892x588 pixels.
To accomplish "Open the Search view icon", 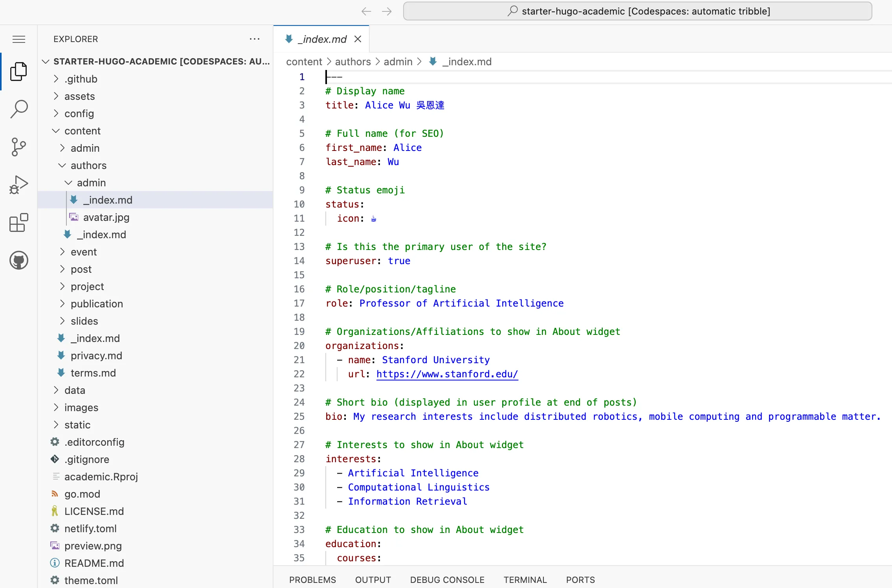I will (18, 109).
